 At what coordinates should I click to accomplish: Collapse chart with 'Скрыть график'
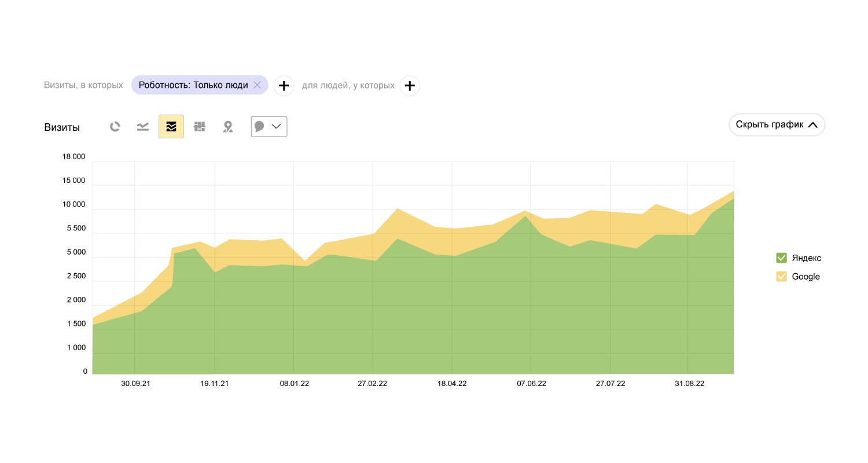click(777, 124)
